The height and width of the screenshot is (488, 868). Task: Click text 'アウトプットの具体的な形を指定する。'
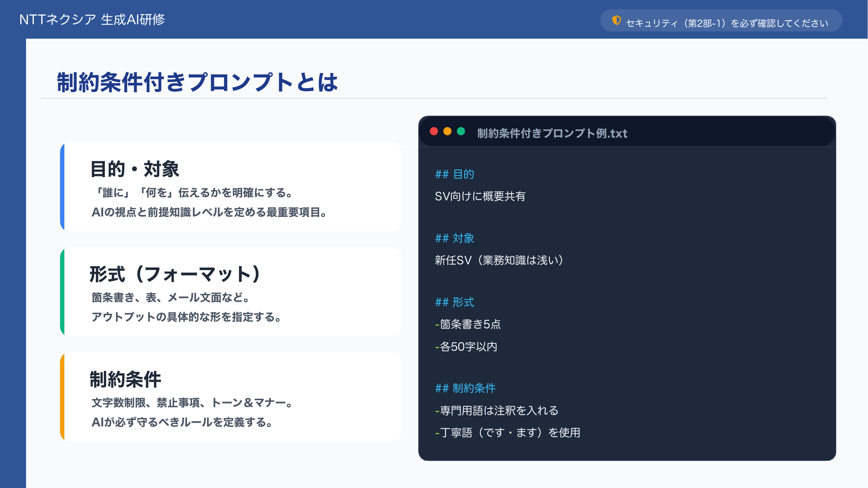(186, 317)
